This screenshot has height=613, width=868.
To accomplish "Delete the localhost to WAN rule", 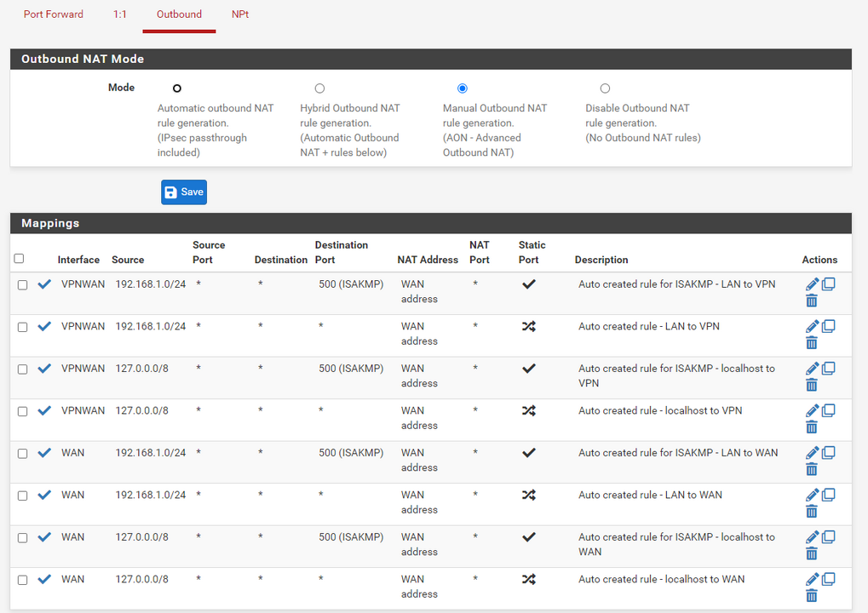I will coord(811,595).
